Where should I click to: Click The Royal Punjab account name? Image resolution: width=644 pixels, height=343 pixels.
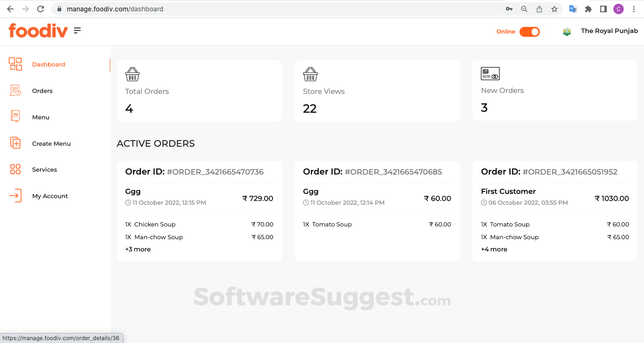609,31
